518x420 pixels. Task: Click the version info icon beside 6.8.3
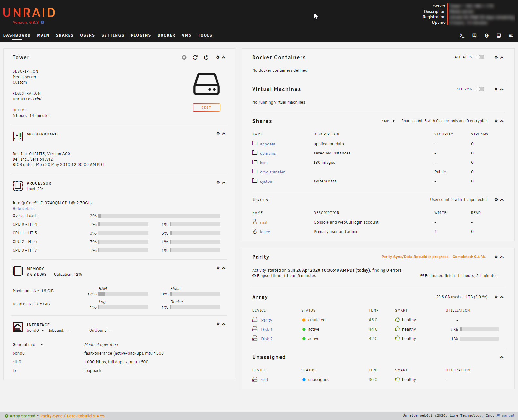click(42, 23)
